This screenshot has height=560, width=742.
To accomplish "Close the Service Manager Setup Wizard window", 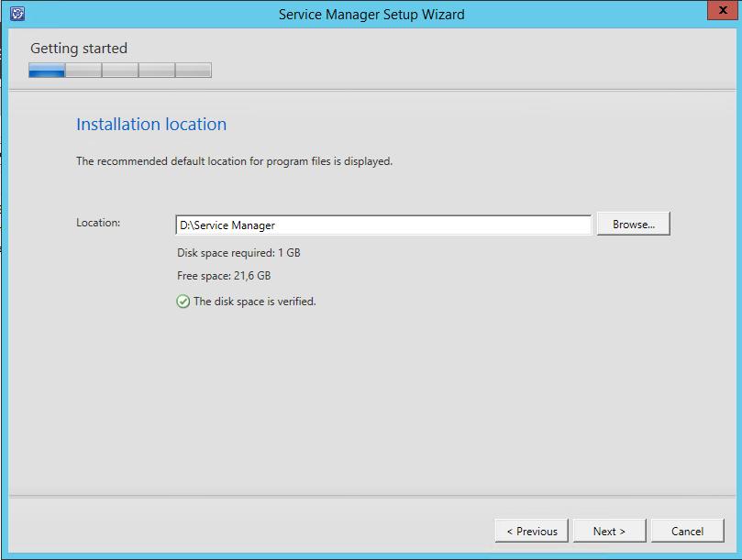I will click(723, 10).
